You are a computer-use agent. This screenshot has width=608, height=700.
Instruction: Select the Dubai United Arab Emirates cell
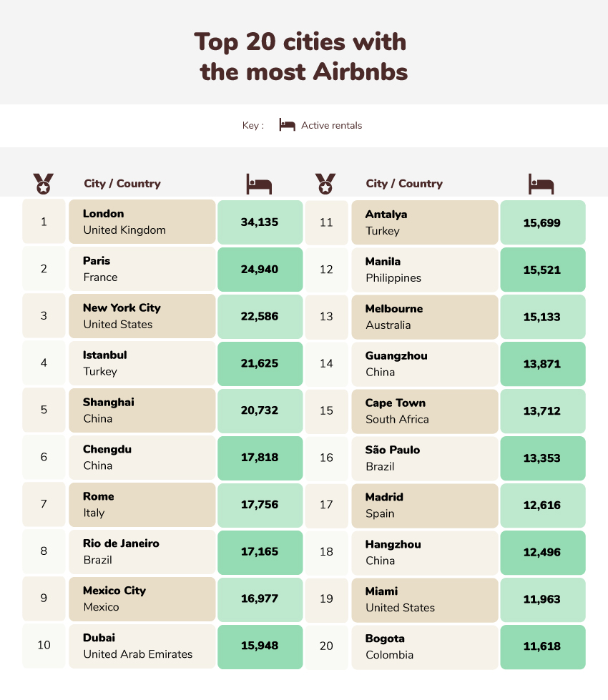point(142,646)
